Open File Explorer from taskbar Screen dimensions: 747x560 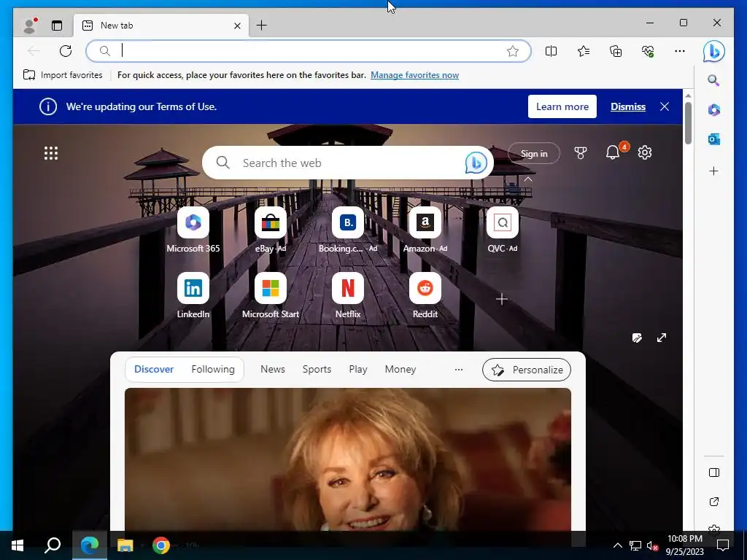(125, 545)
